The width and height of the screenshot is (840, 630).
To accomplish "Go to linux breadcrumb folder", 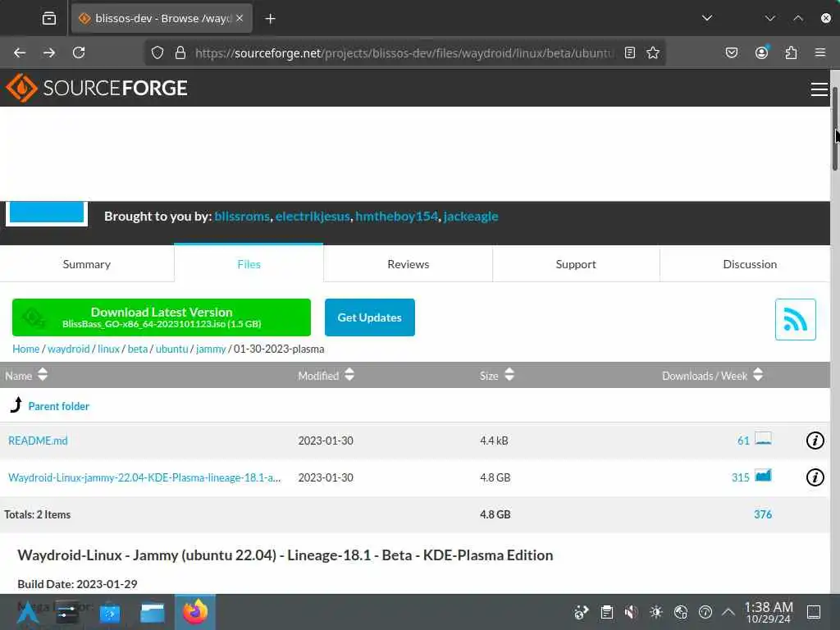I will tap(108, 349).
